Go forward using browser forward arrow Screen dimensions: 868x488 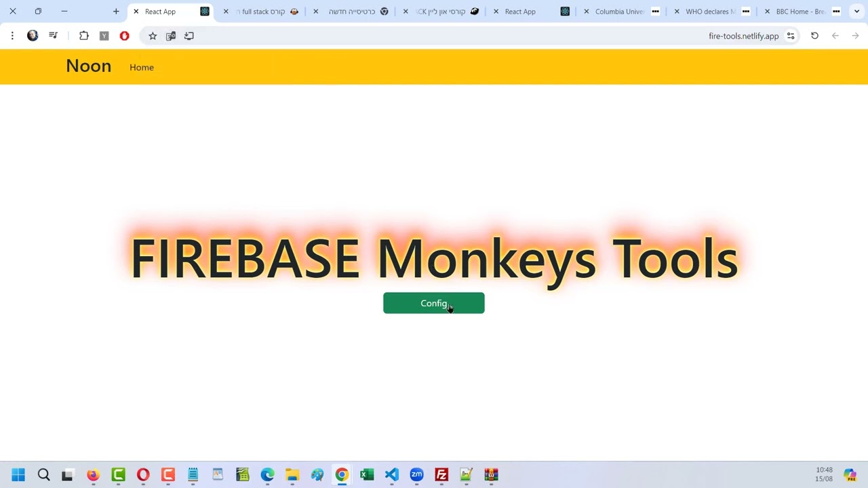pos(855,36)
